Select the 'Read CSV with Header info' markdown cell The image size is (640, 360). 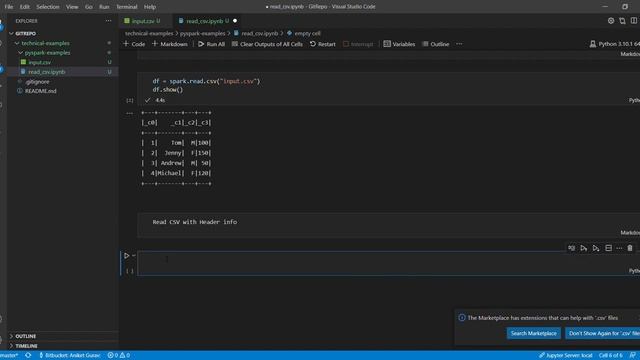click(x=389, y=225)
